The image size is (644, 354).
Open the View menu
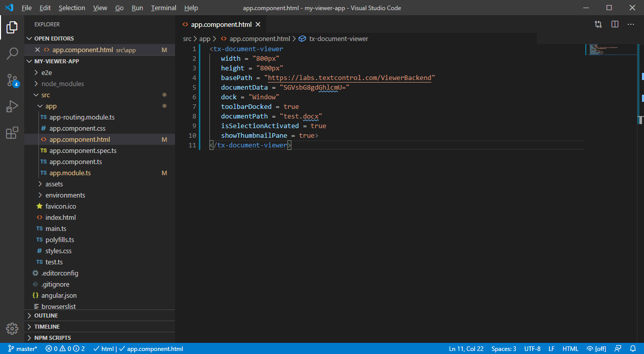pos(100,8)
